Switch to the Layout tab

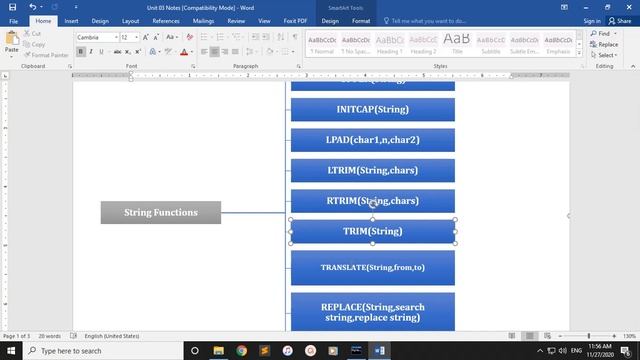pos(131,21)
